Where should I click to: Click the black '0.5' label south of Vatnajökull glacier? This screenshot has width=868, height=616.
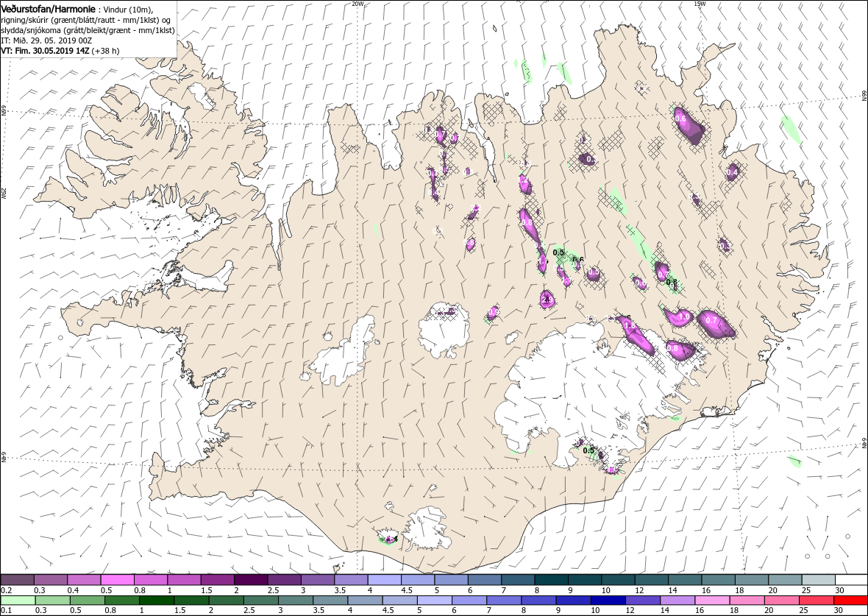(589, 450)
